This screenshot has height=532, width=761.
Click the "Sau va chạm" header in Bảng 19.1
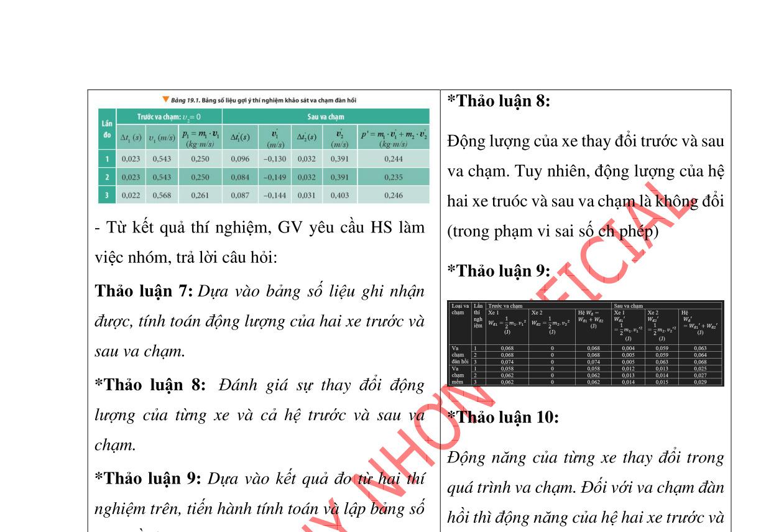click(x=326, y=116)
